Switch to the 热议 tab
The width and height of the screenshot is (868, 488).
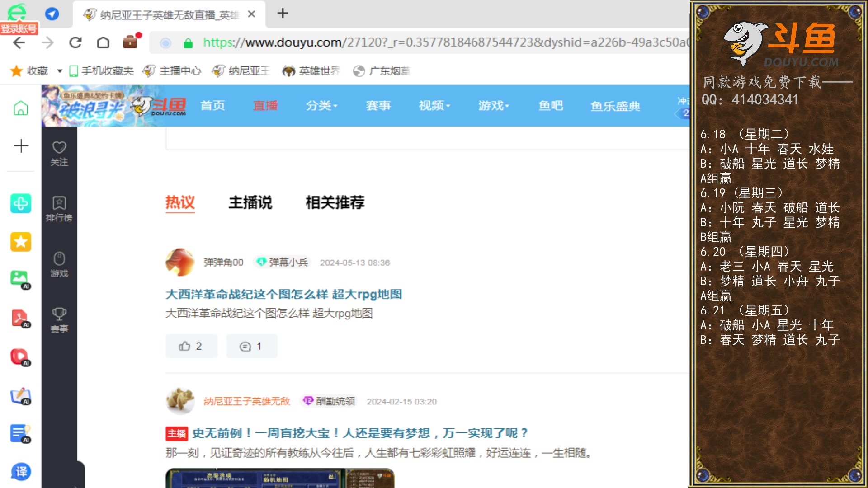[180, 202]
